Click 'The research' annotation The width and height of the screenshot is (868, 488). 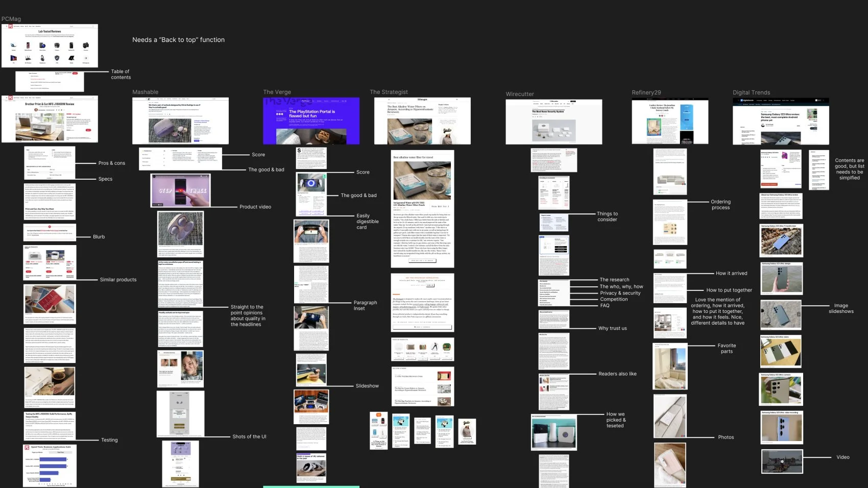click(615, 280)
